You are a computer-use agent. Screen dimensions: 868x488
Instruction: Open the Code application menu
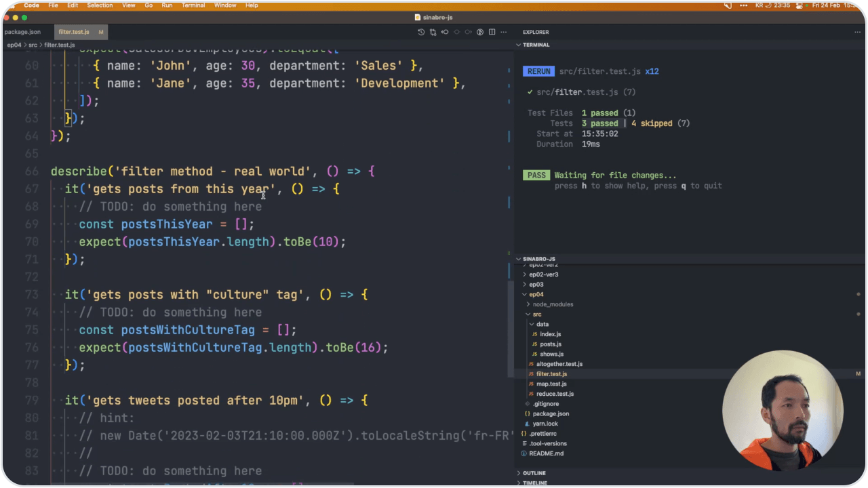point(32,5)
